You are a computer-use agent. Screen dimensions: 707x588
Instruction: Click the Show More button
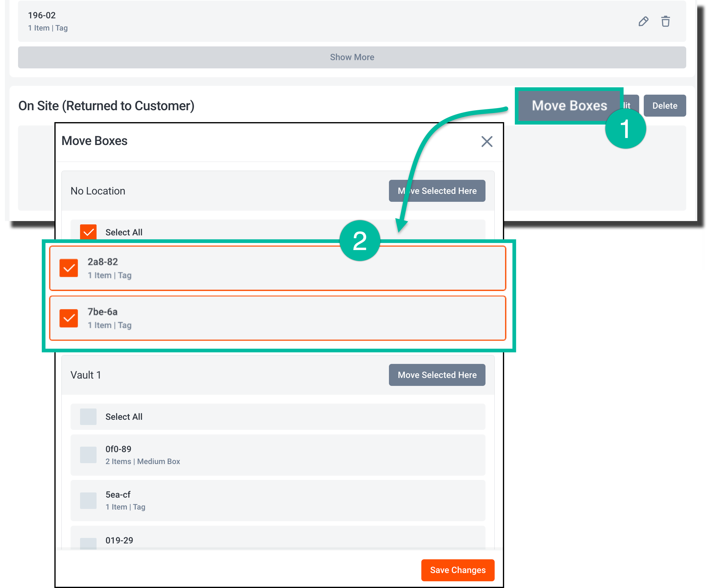click(352, 57)
